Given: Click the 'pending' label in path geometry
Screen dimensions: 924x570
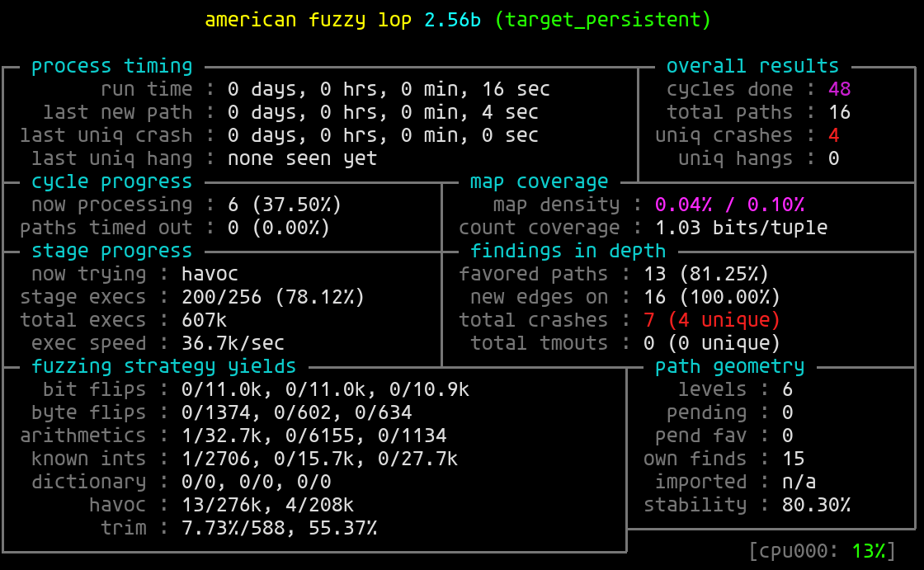Looking at the screenshot, I should click(706, 412).
